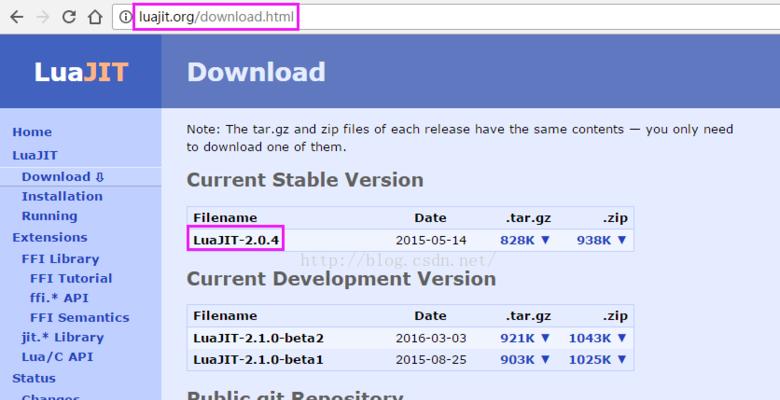
Task: Go back with the browser back arrow
Action: [17, 17]
